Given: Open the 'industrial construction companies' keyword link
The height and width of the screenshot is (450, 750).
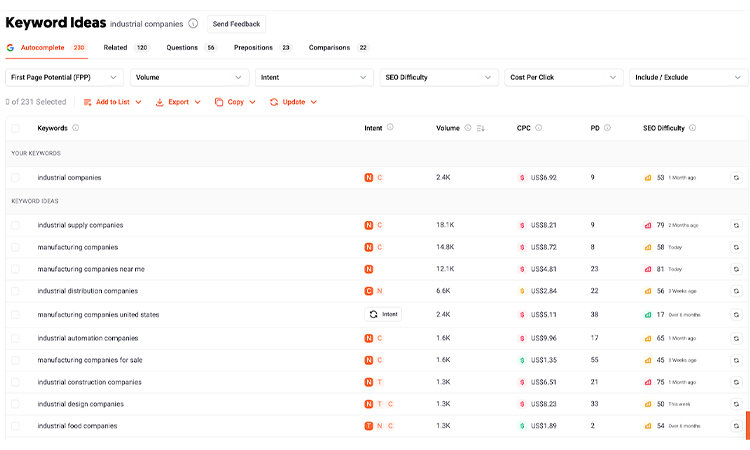Looking at the screenshot, I should [89, 382].
